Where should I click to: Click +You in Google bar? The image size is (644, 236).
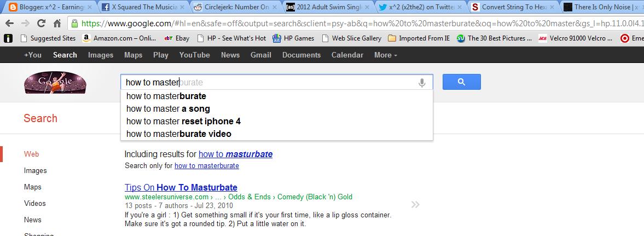point(32,55)
